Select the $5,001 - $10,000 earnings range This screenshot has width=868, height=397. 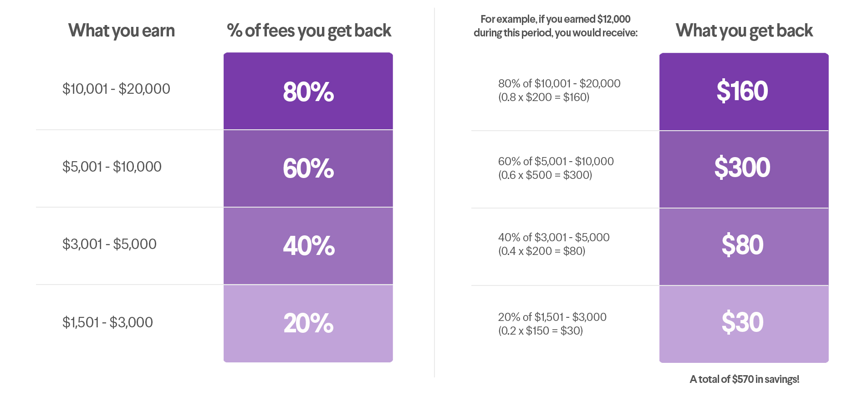coord(112,167)
